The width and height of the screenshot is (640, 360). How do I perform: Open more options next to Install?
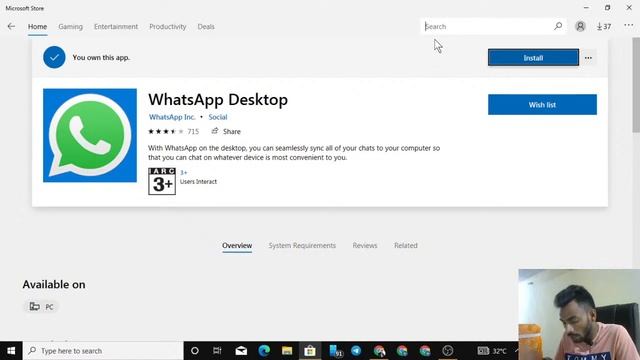pos(588,58)
